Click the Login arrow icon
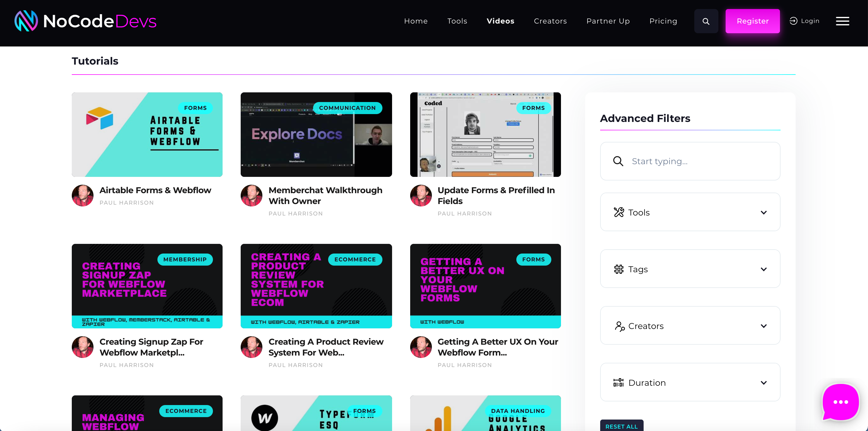Screen dimensions: 868x431 tap(793, 21)
